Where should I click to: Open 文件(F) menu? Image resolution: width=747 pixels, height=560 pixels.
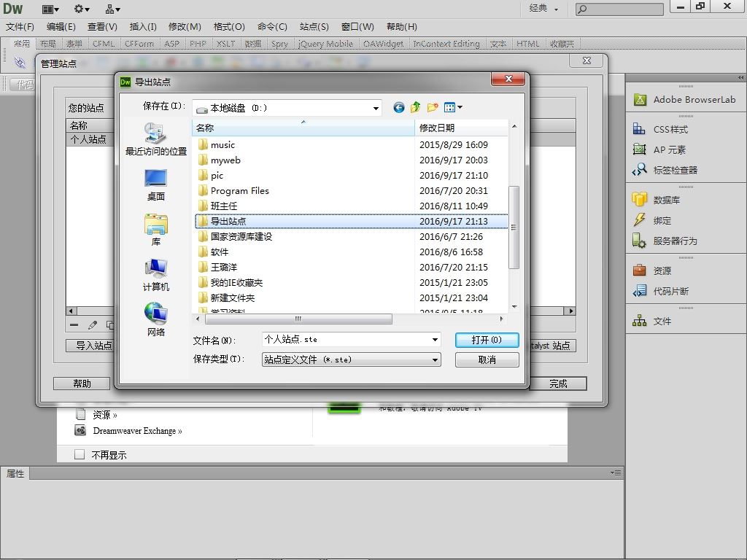coord(20,27)
